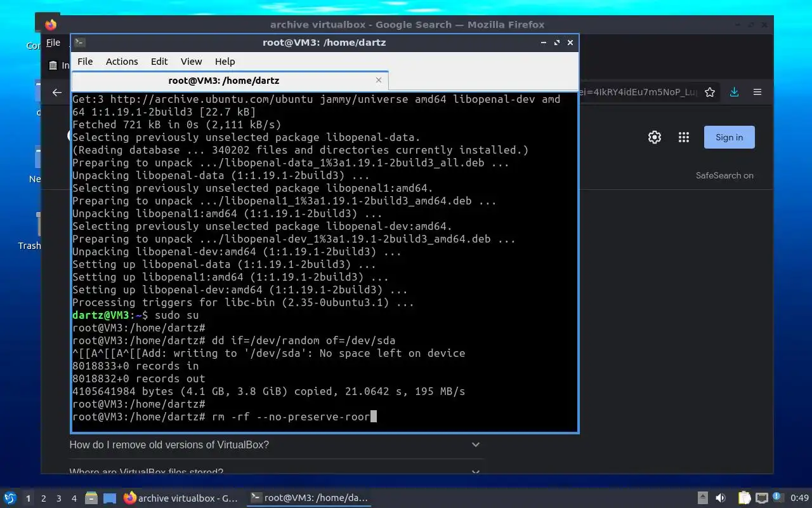Open the volume control tray icon
812x508 pixels.
721,498
